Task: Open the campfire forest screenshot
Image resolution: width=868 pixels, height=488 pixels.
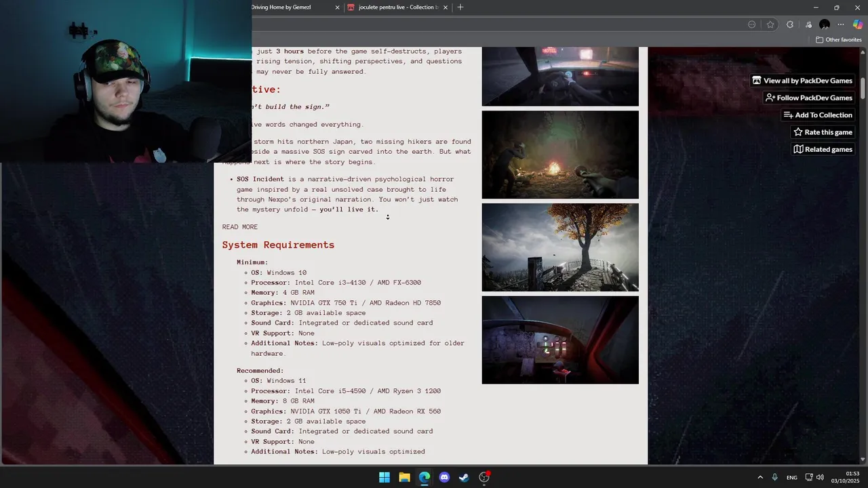Action: 560,155
